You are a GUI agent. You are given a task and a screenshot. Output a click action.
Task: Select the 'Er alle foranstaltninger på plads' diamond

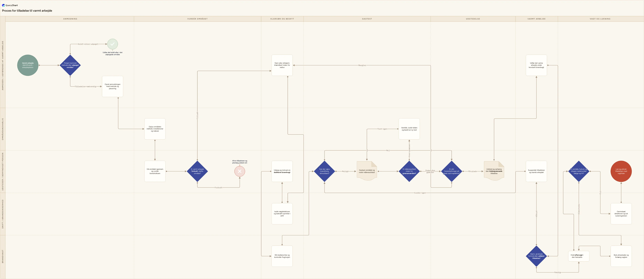coord(451,171)
